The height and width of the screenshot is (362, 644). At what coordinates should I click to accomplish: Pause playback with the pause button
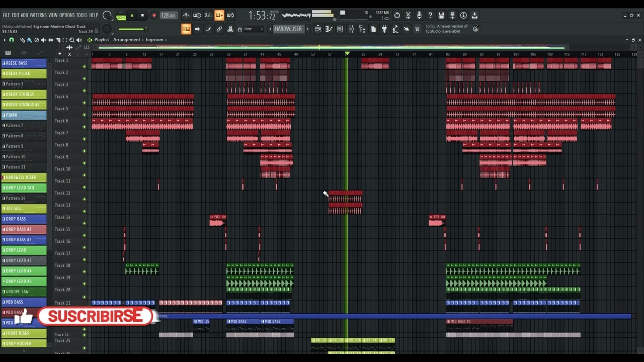132,16
